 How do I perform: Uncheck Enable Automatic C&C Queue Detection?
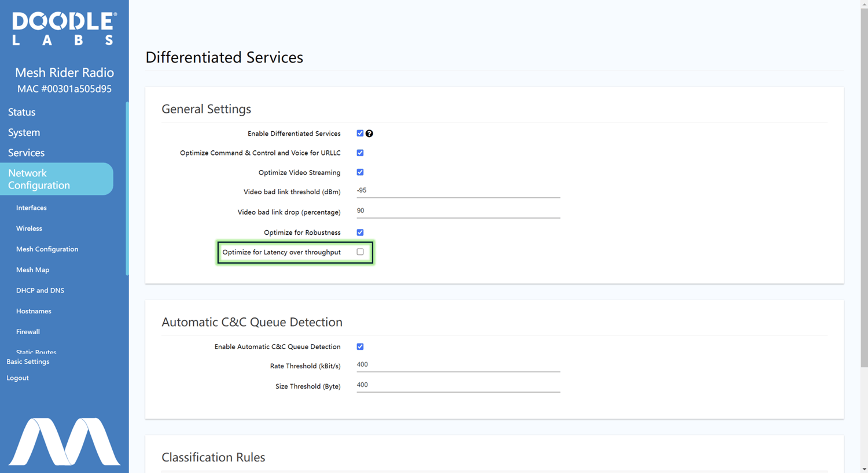[x=360, y=346]
